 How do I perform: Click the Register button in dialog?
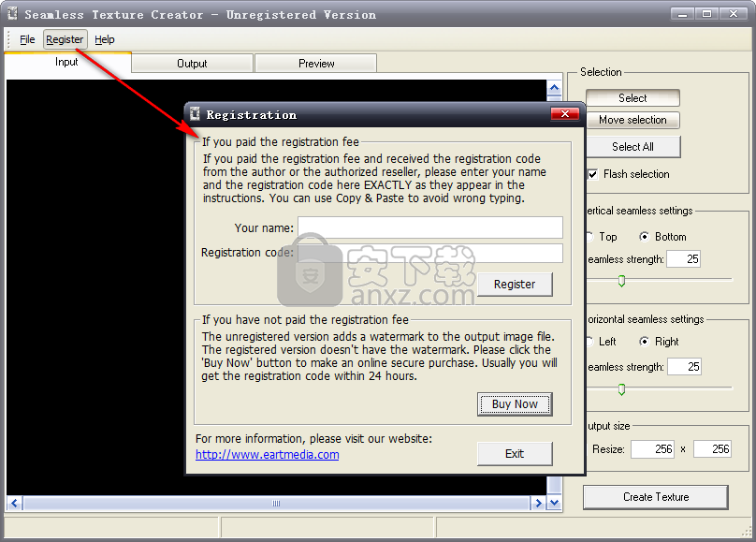[x=515, y=285]
